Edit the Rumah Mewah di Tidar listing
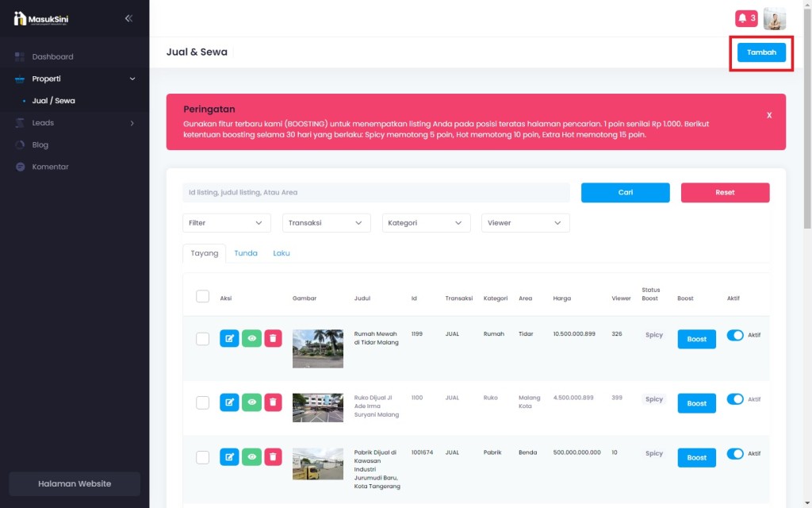812x508 pixels. tap(229, 338)
